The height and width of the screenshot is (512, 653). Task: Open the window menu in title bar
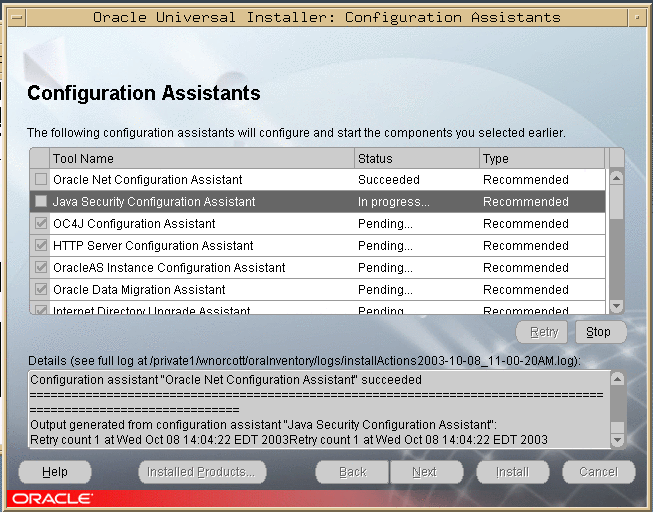pyautogui.click(x=17, y=17)
